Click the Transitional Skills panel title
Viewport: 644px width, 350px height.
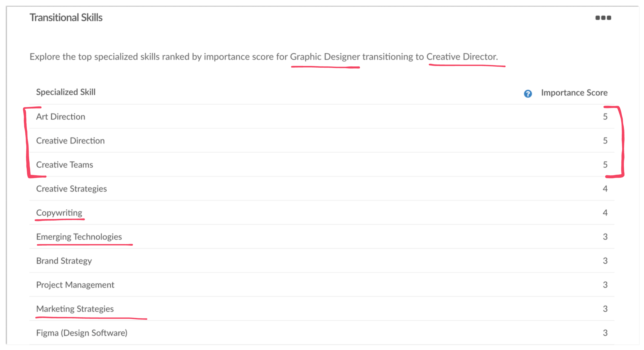pos(66,18)
